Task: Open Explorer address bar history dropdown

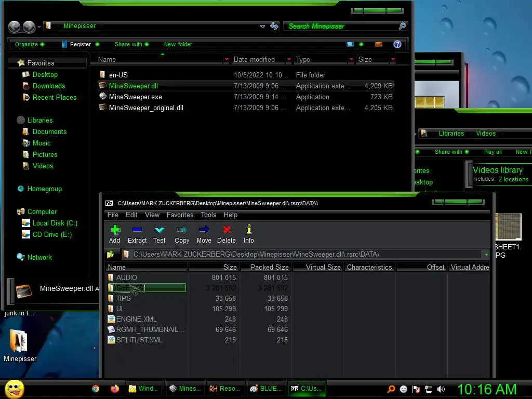Action: click(x=262, y=26)
